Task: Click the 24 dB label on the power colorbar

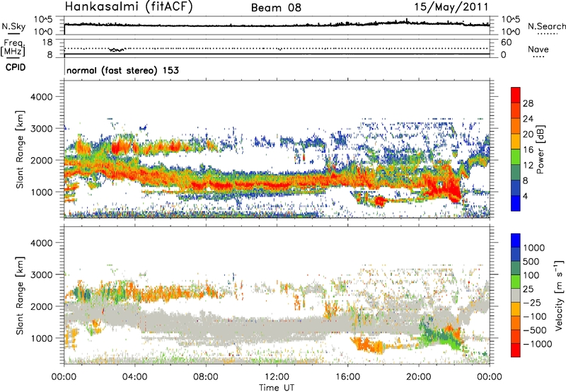Action: (528, 119)
